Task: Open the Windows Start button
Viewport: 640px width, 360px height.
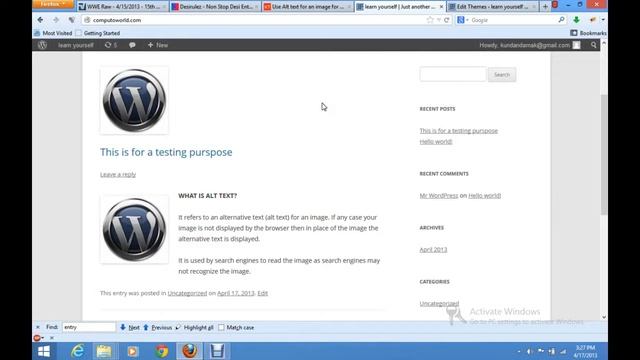Action: click(44, 351)
